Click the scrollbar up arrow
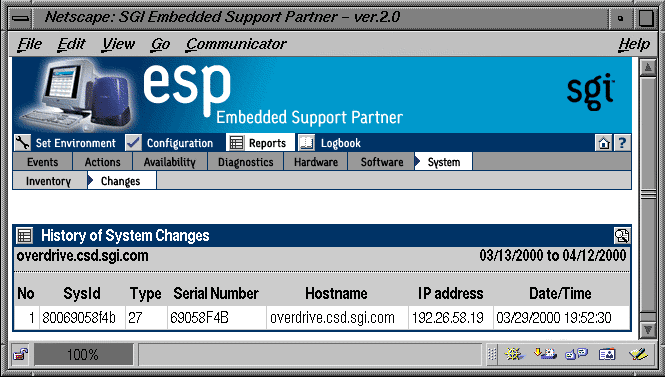The height and width of the screenshot is (377, 665). [x=648, y=67]
